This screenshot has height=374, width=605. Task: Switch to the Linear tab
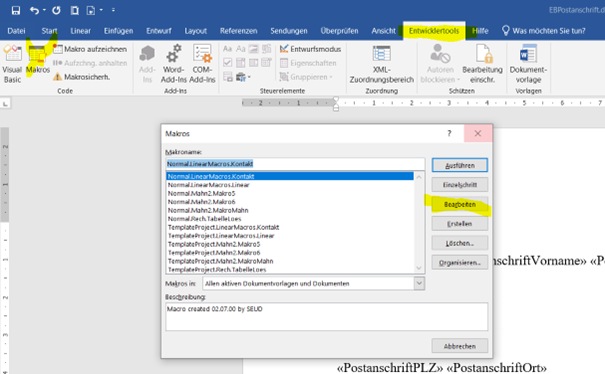click(x=80, y=31)
